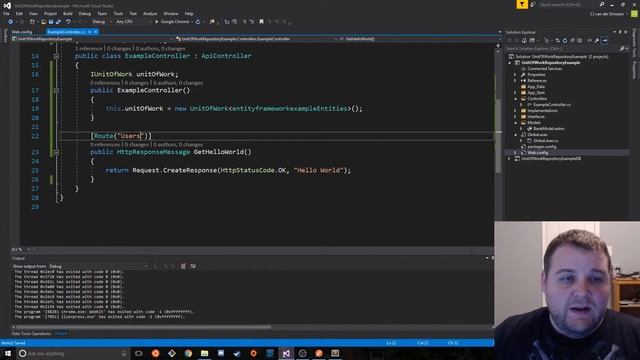Image resolution: width=640 pixels, height=360 pixels.
Task: Open the Any CPU platform dropdown
Action: coord(133,22)
